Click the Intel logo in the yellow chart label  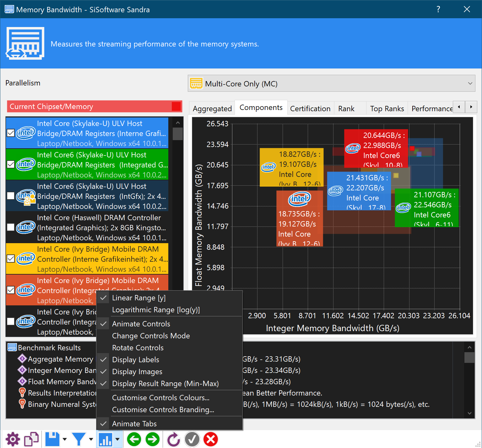point(268,167)
